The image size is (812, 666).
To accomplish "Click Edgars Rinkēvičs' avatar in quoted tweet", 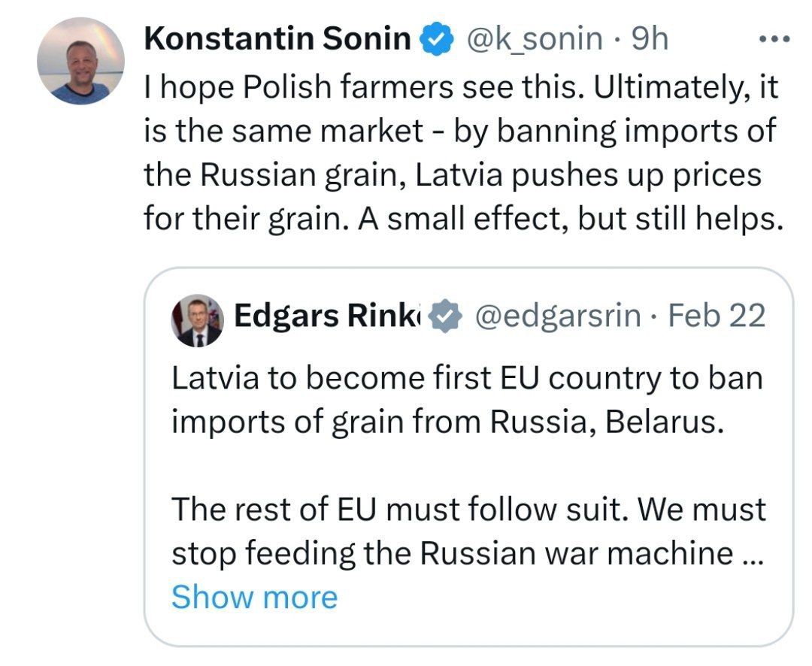I will click(198, 319).
